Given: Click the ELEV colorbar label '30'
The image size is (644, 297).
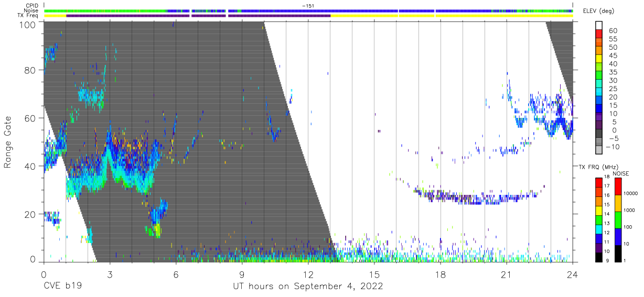Looking at the screenshot, I should 613,80.
